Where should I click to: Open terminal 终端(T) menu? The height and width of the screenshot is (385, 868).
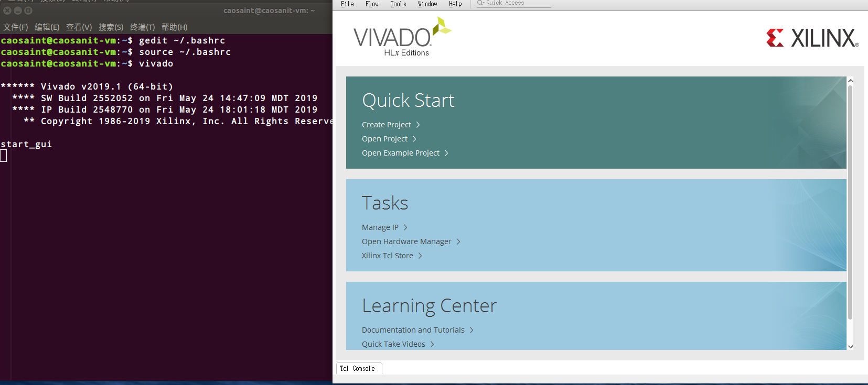coord(143,27)
